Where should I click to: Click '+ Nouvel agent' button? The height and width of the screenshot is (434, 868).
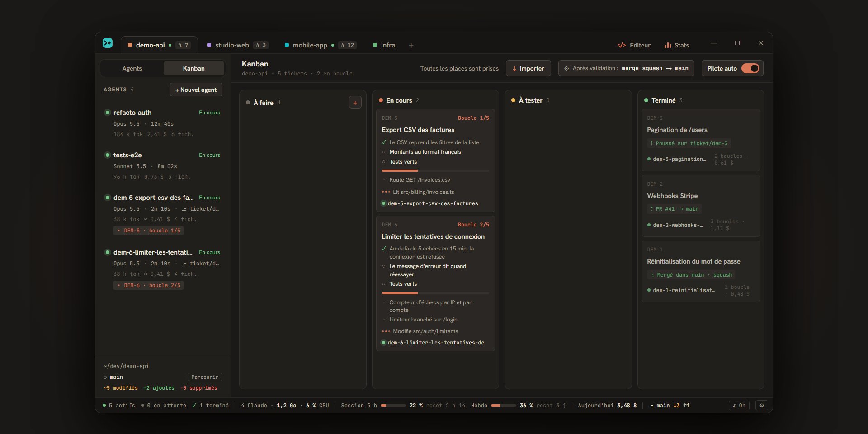pyautogui.click(x=196, y=90)
